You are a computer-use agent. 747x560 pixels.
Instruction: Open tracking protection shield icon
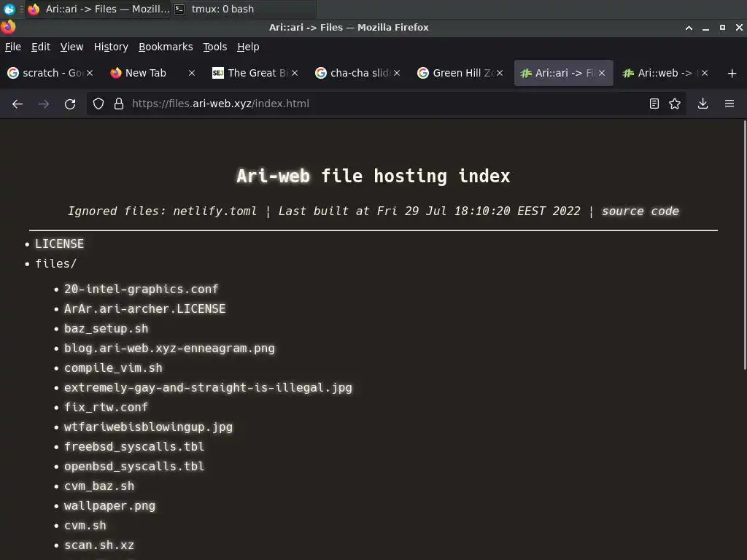(98, 104)
